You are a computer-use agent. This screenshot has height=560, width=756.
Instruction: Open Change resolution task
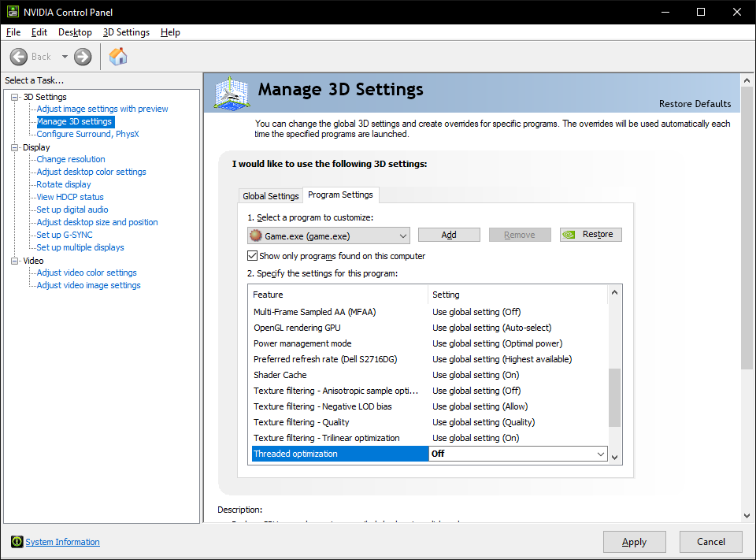pyautogui.click(x=71, y=159)
